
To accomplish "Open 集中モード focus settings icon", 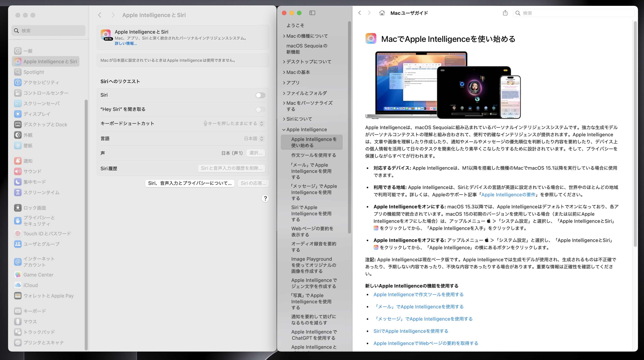I will [x=18, y=182].
